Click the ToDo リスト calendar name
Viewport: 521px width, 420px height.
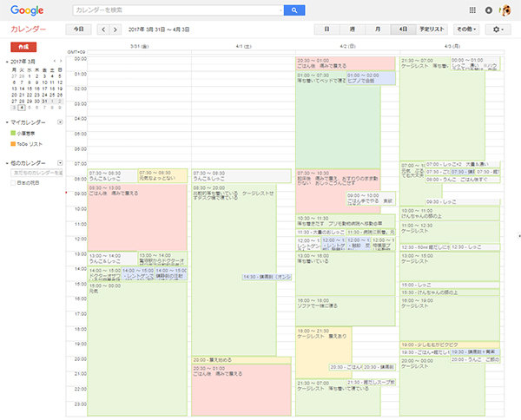pyautogui.click(x=30, y=144)
